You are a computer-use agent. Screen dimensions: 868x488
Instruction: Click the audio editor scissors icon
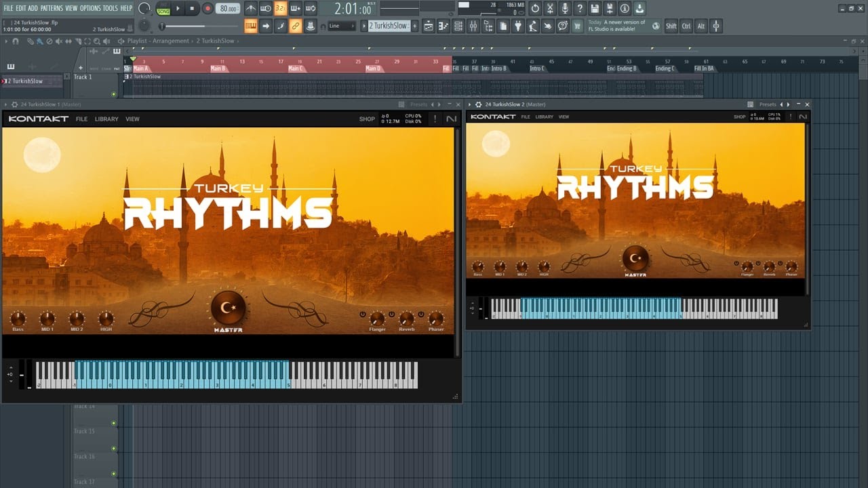pos(550,8)
